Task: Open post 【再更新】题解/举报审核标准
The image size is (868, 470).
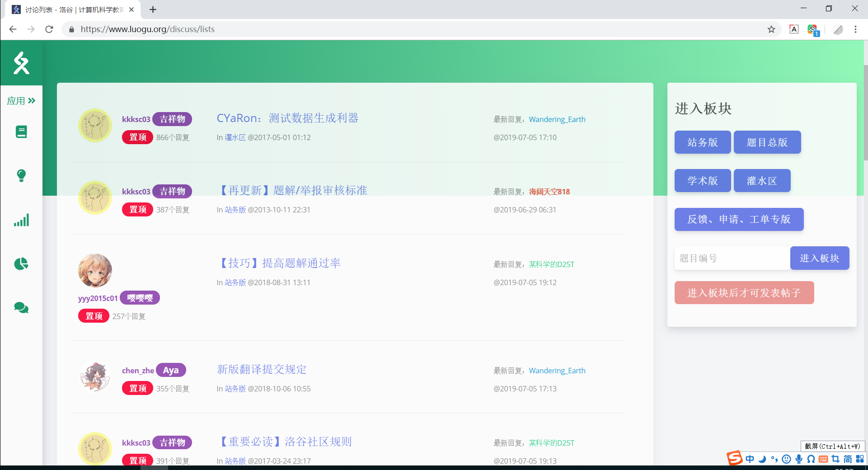Action: 292,190
